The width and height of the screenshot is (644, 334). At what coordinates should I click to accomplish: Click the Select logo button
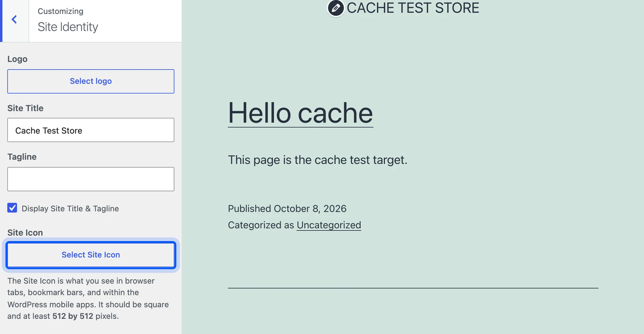[x=91, y=81]
